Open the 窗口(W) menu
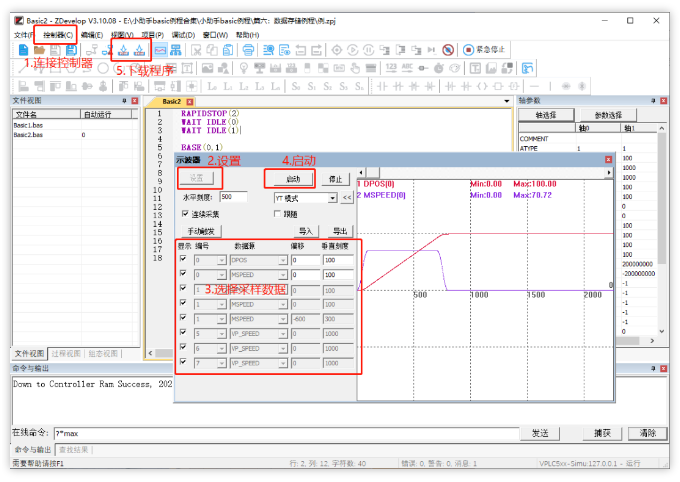The height and width of the screenshot is (482, 680). (x=216, y=35)
